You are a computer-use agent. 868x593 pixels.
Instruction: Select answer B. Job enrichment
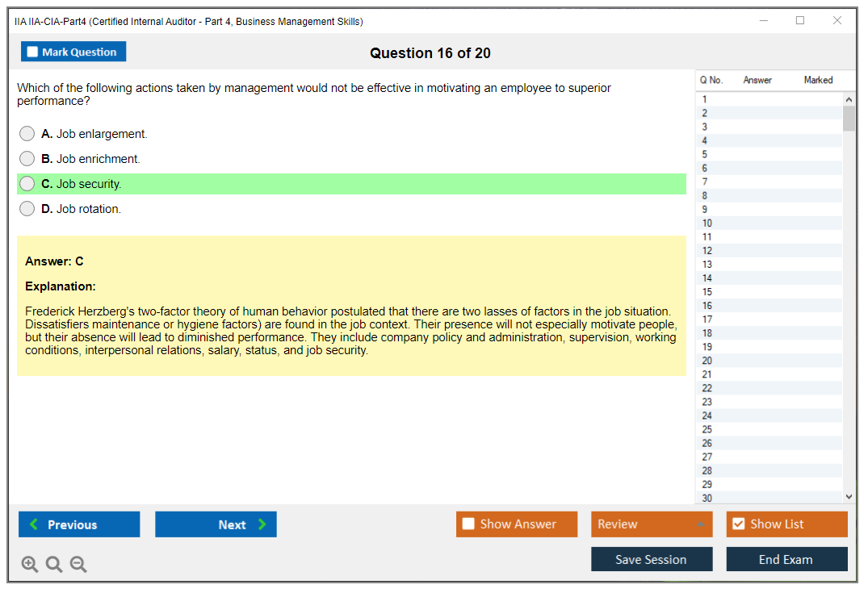[x=27, y=159]
